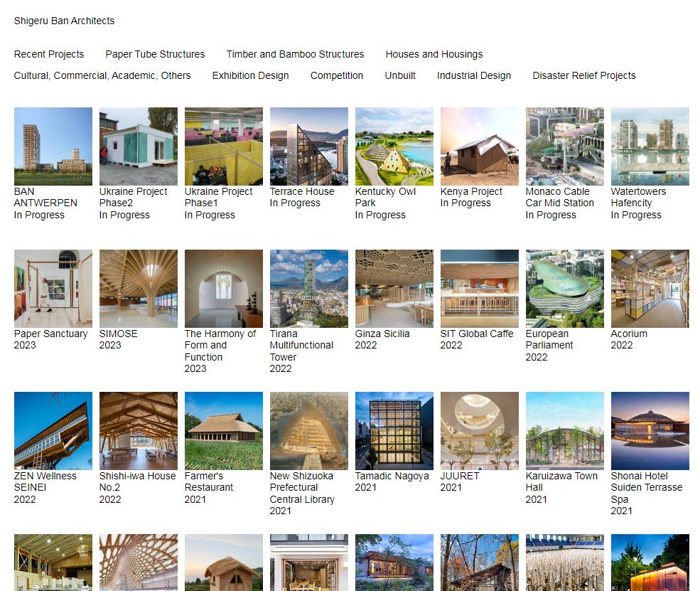View Tirana Multifunctional Tower thumbnail
Screen dimensions: 700x591
(309, 289)
